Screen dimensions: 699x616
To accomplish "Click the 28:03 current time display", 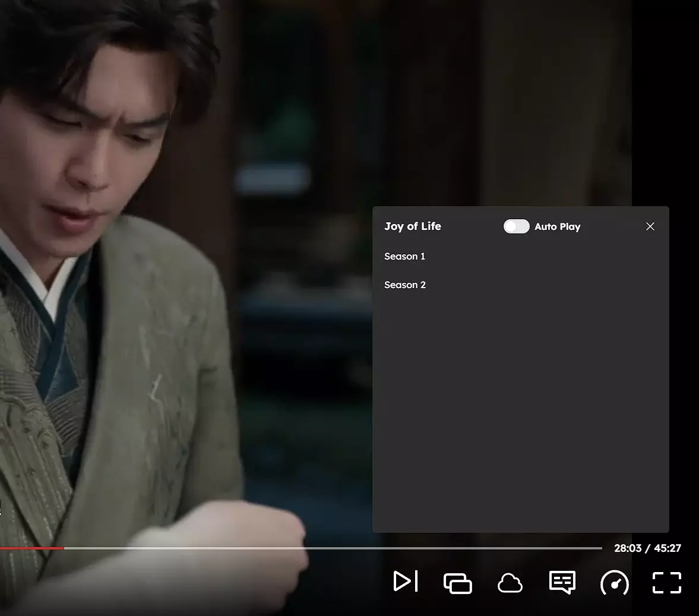I will coord(627,548).
